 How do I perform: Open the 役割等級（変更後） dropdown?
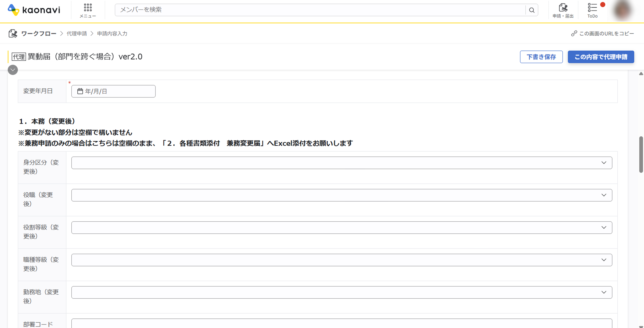coord(342,228)
